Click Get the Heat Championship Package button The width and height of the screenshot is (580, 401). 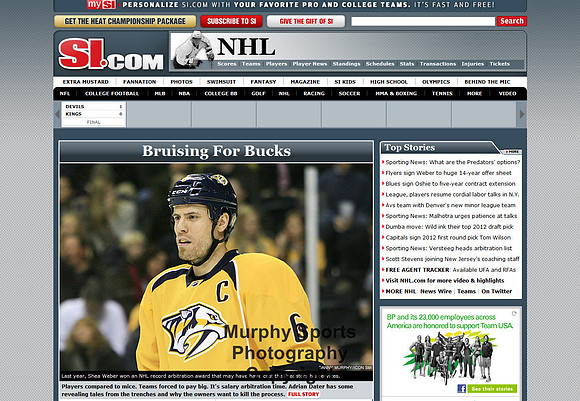125,21
